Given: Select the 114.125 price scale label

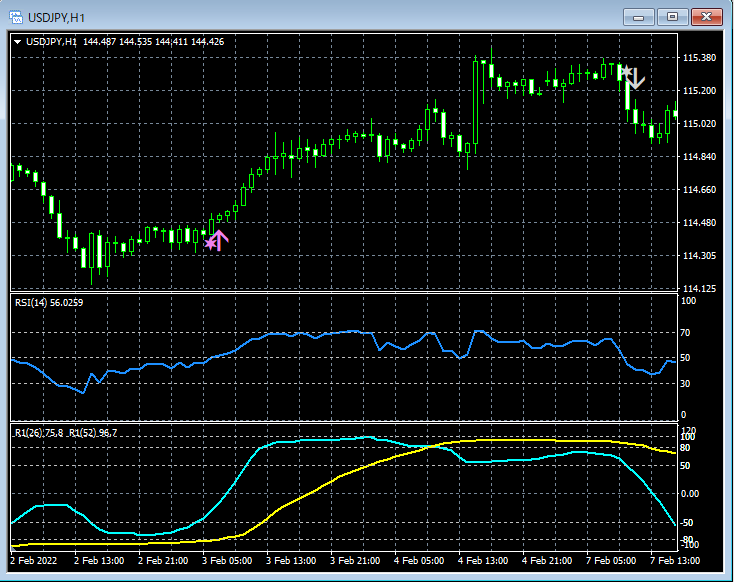Looking at the screenshot, I should click(698, 289).
